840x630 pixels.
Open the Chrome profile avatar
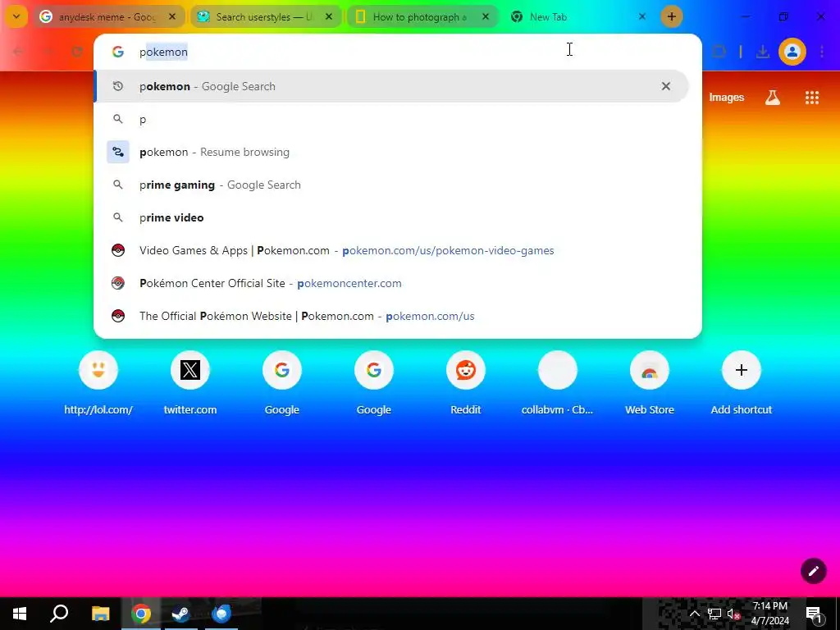[792, 52]
